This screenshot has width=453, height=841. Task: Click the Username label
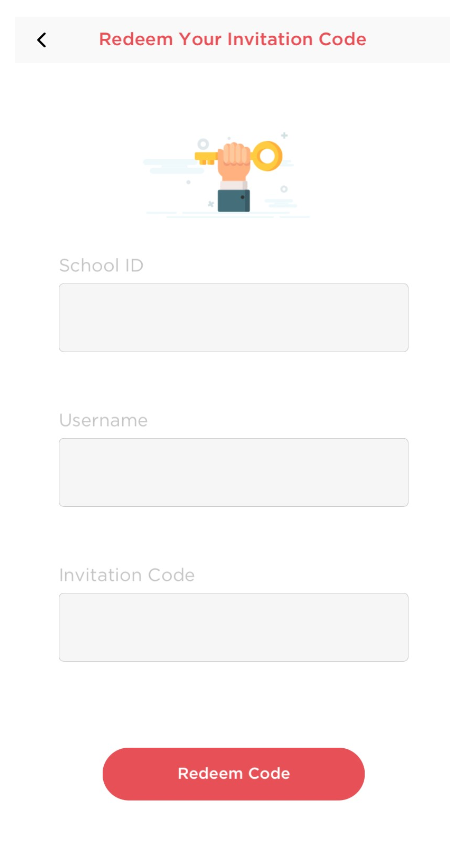[103, 420]
